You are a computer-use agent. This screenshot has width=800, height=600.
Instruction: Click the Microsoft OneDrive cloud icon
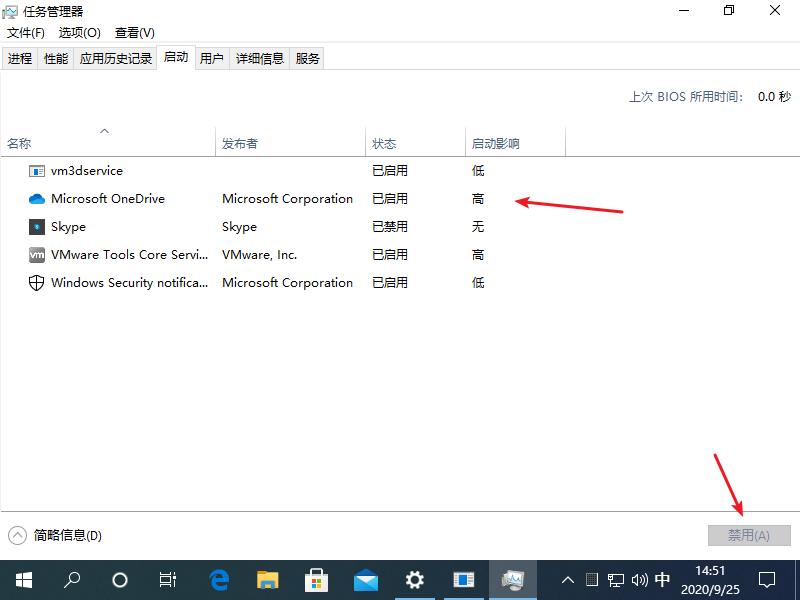37,198
